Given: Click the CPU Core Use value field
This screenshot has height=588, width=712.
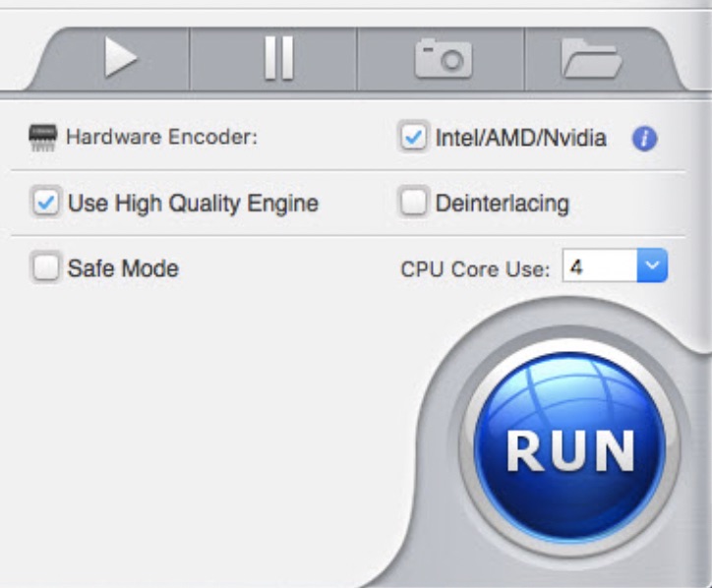Looking at the screenshot, I should 599,265.
